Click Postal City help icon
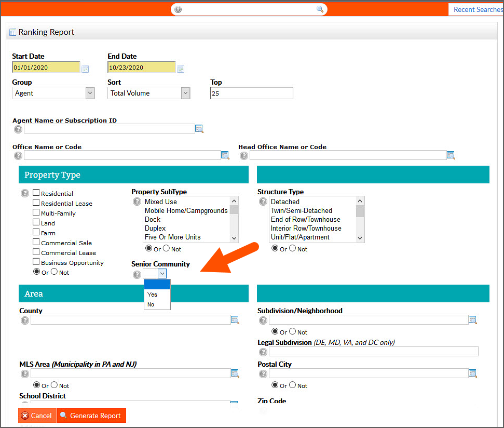504x428 pixels. coord(263,373)
